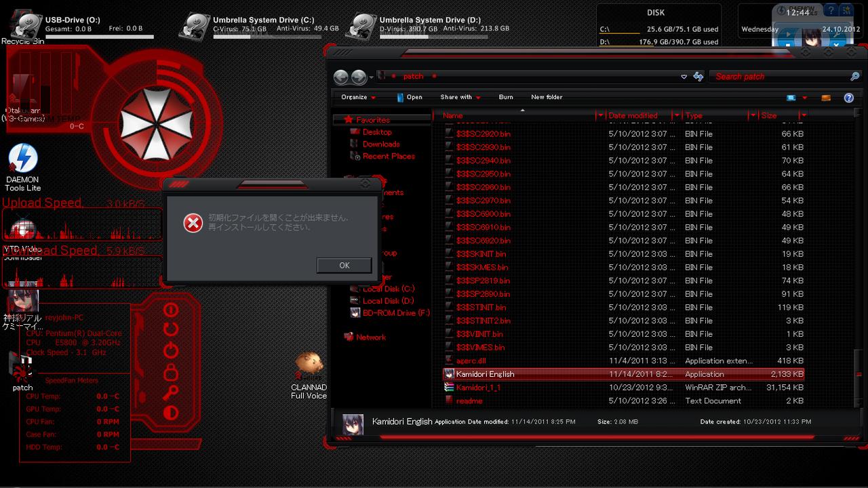Select Downloads in the Favorites sidebar

tap(381, 144)
